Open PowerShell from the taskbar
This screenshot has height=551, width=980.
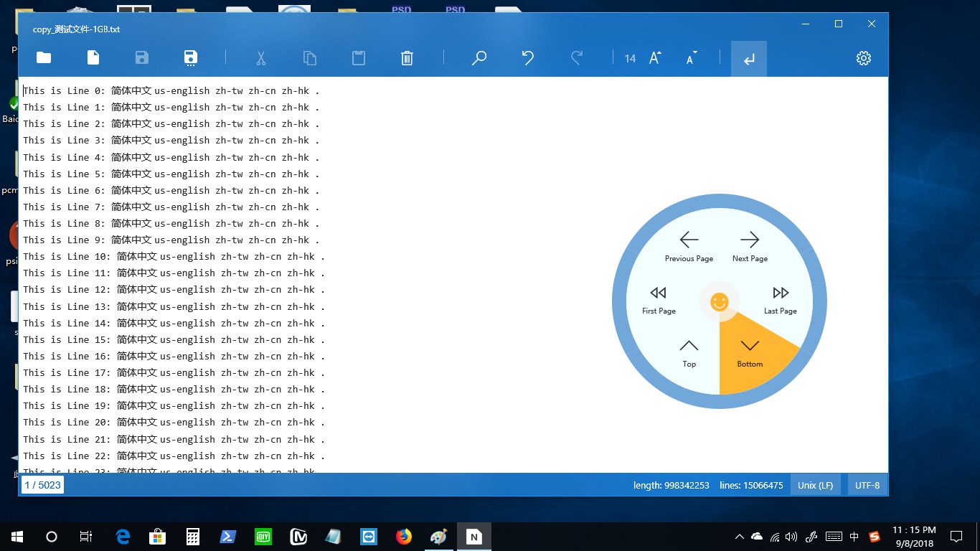[x=228, y=537]
